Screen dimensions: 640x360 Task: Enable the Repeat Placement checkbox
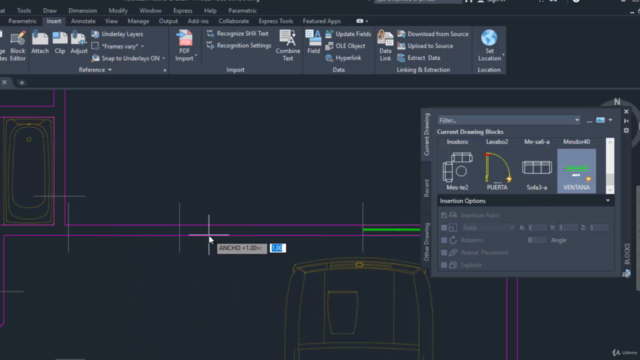[444, 253]
